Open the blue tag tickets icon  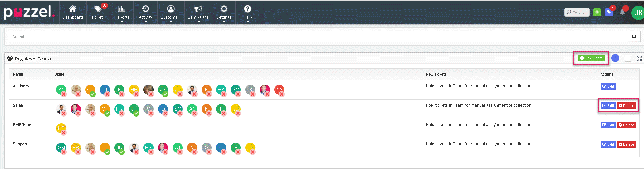[x=609, y=12]
